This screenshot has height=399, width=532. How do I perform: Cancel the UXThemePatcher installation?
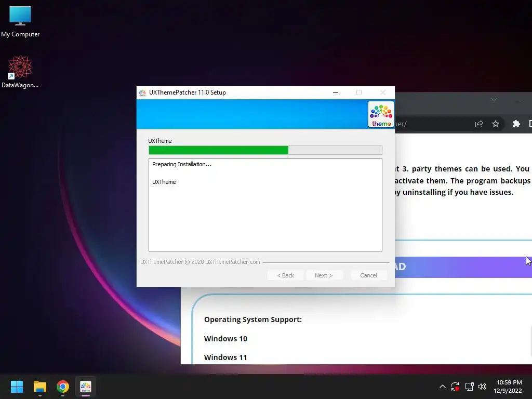(x=368, y=275)
